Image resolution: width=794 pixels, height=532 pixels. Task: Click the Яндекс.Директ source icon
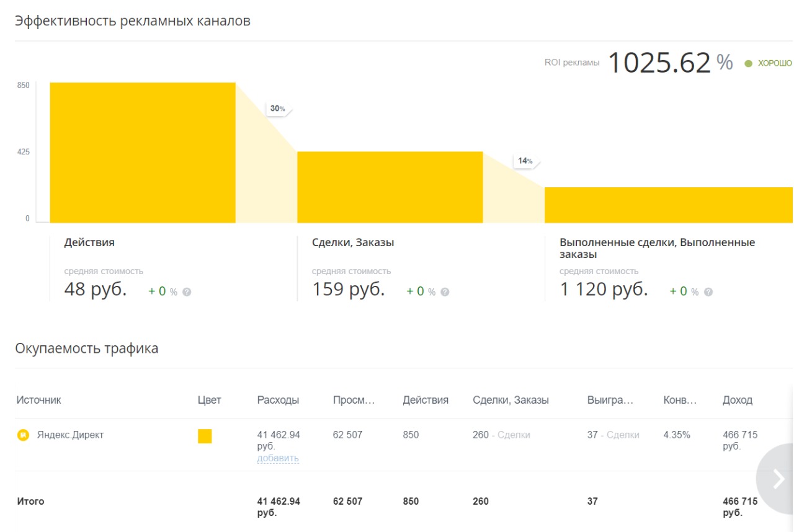23,435
